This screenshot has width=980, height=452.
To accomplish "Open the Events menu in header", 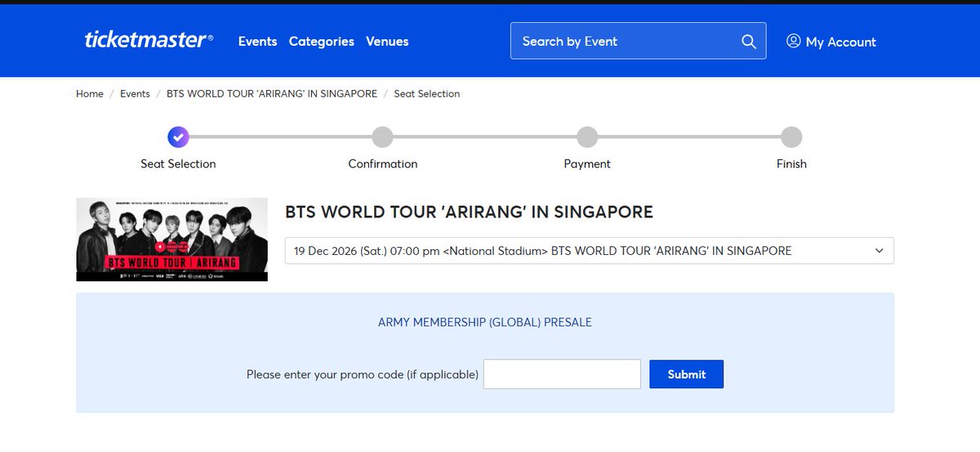I will [x=258, y=41].
